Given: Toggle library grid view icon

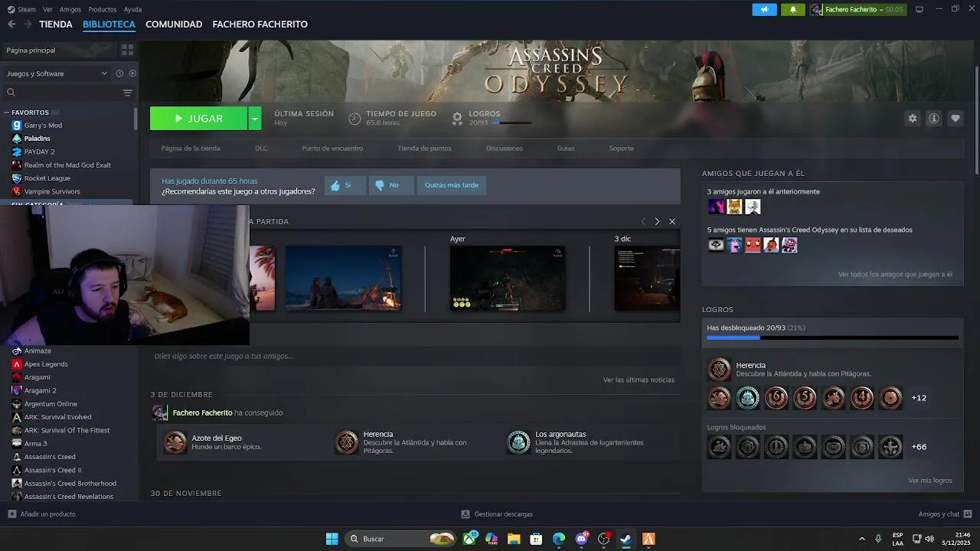Looking at the screenshot, I should tap(127, 50).
